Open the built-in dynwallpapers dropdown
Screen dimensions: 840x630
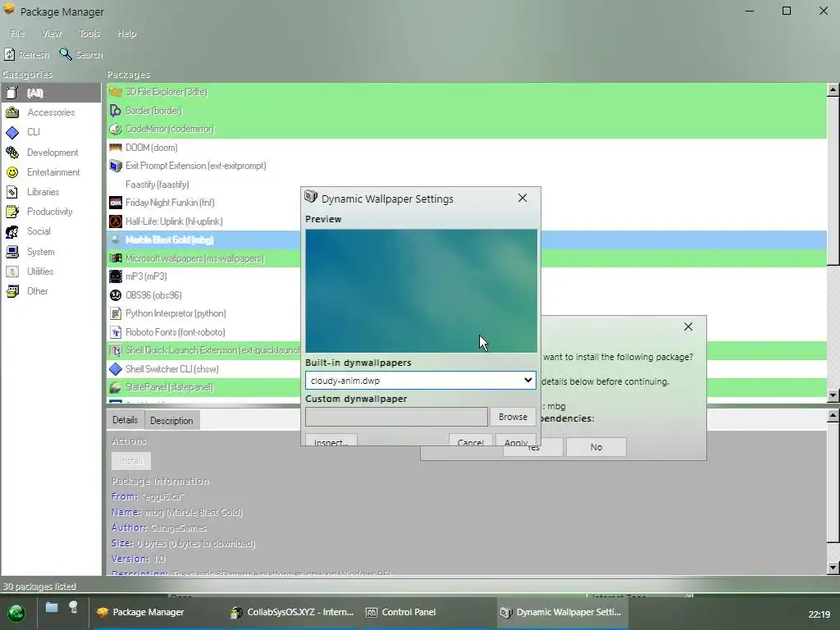(x=421, y=381)
